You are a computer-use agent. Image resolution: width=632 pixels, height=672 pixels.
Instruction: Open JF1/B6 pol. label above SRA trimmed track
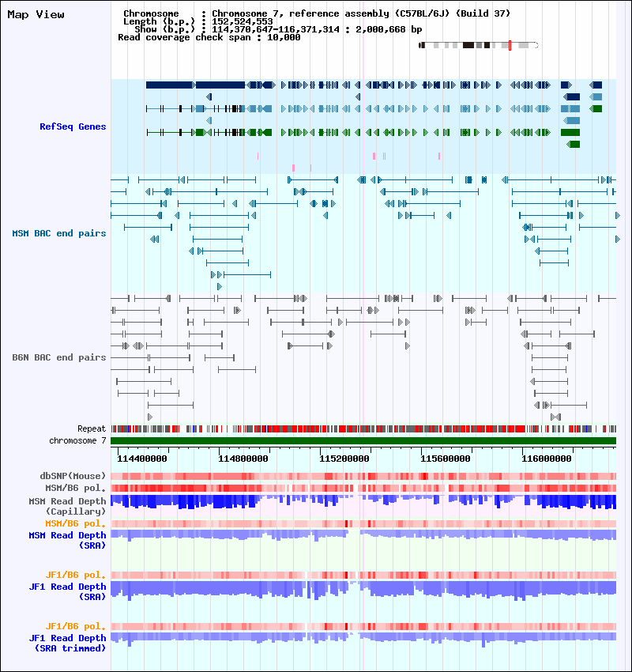click(75, 626)
